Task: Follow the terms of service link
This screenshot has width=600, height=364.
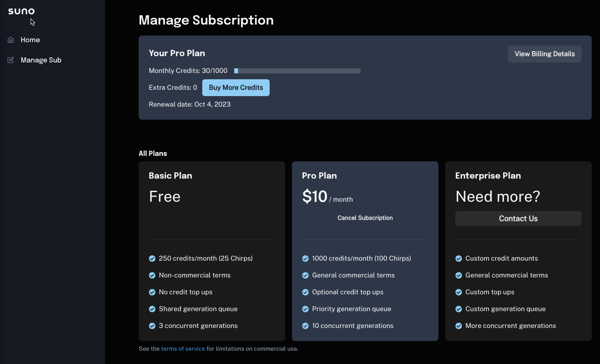Action: (183, 349)
